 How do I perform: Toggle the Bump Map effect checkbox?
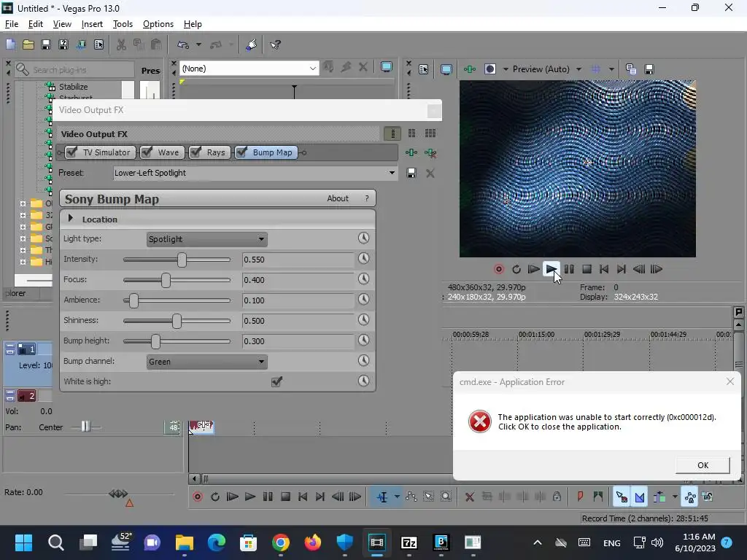click(241, 152)
